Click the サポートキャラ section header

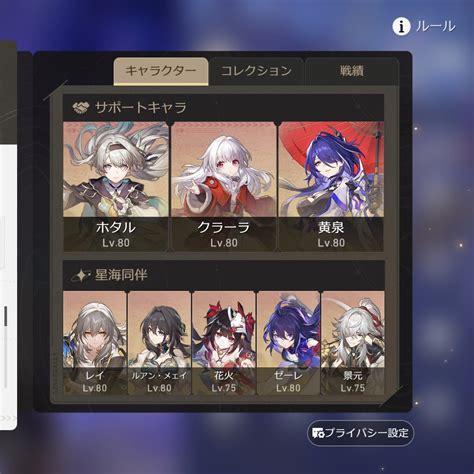click(x=223, y=107)
